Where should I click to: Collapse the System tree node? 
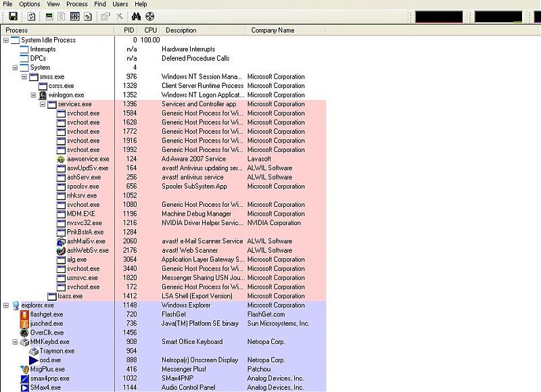[x=15, y=68]
